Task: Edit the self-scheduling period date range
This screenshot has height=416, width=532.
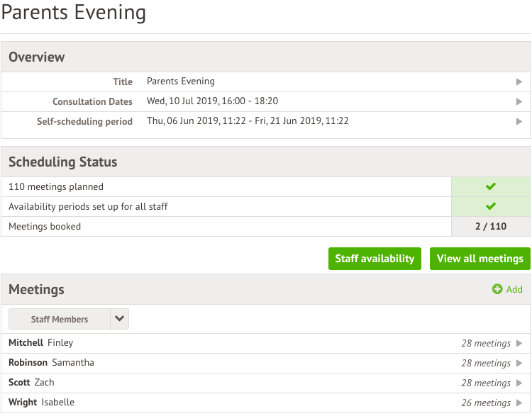Action: point(248,121)
